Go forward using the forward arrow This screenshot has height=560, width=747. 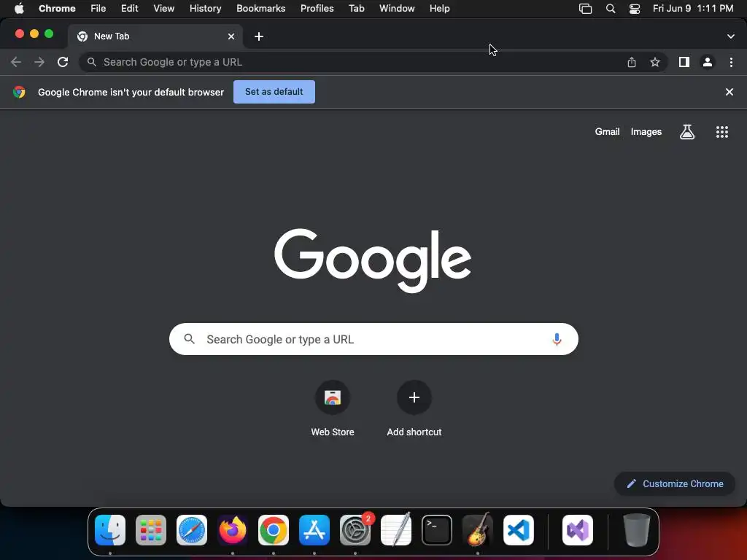pyautogui.click(x=39, y=62)
